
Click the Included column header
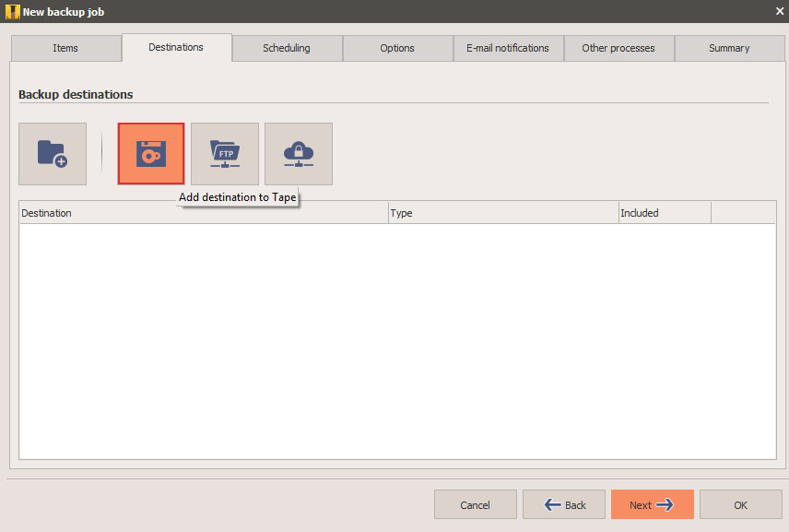pyautogui.click(x=664, y=212)
